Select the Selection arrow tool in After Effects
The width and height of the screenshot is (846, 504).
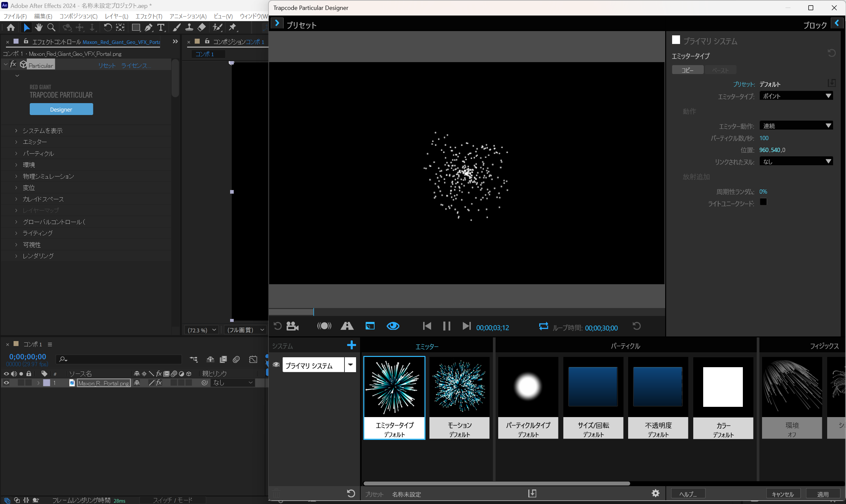coord(26,27)
